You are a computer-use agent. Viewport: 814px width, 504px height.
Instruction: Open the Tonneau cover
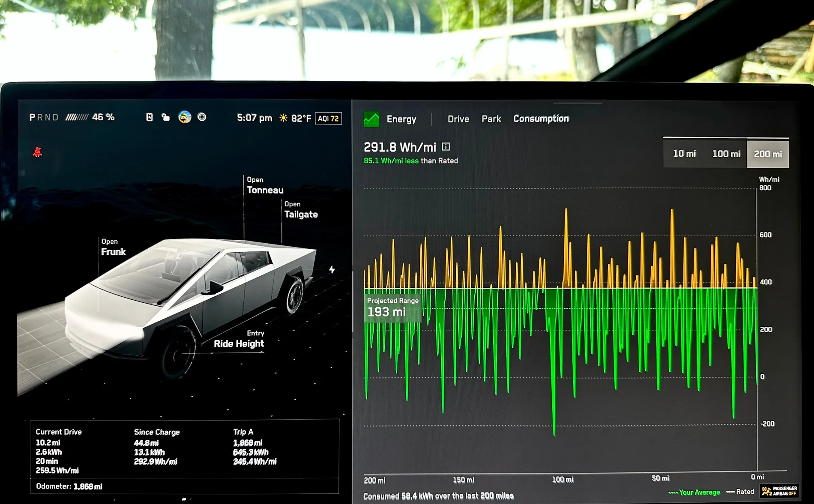click(265, 186)
